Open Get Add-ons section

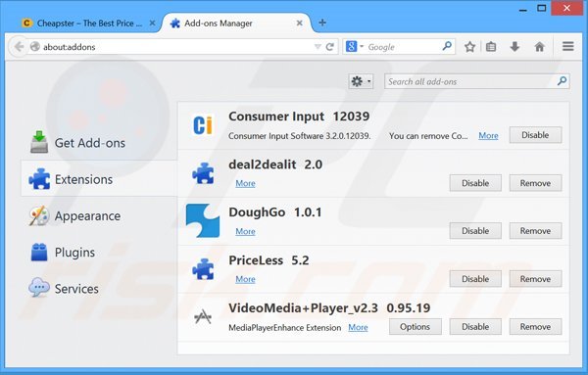[x=99, y=143]
